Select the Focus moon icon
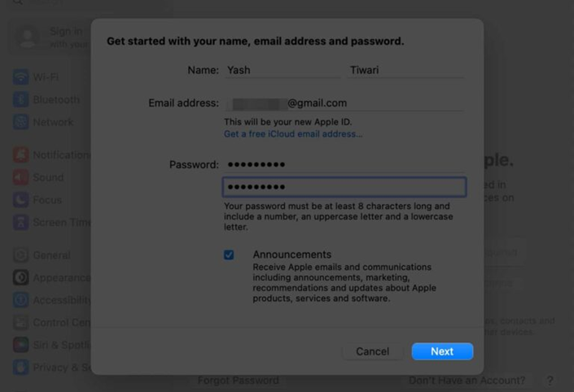 pos(20,199)
